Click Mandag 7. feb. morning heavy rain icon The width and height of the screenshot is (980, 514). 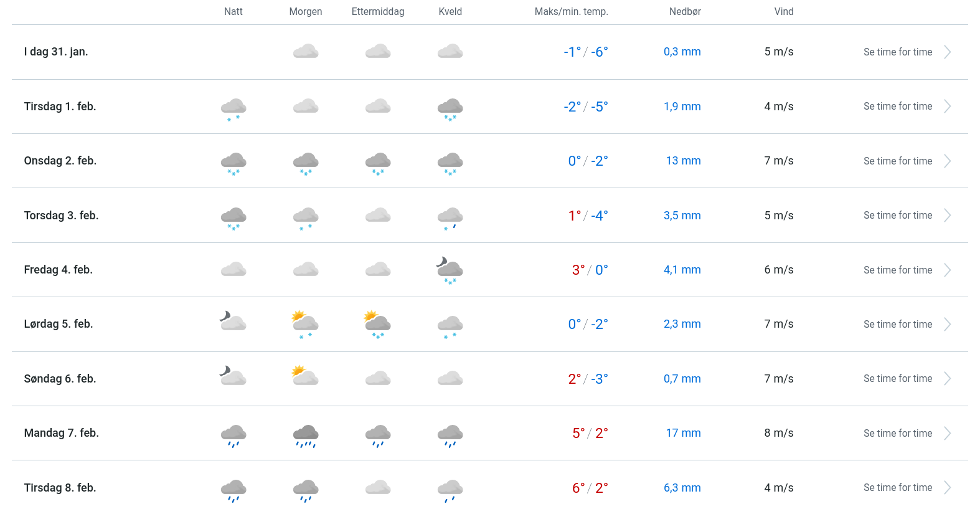pyautogui.click(x=306, y=435)
